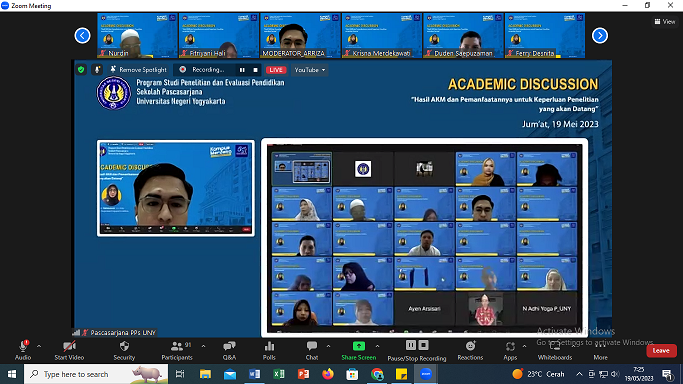Open Mail app from taskbar

pos(230,374)
